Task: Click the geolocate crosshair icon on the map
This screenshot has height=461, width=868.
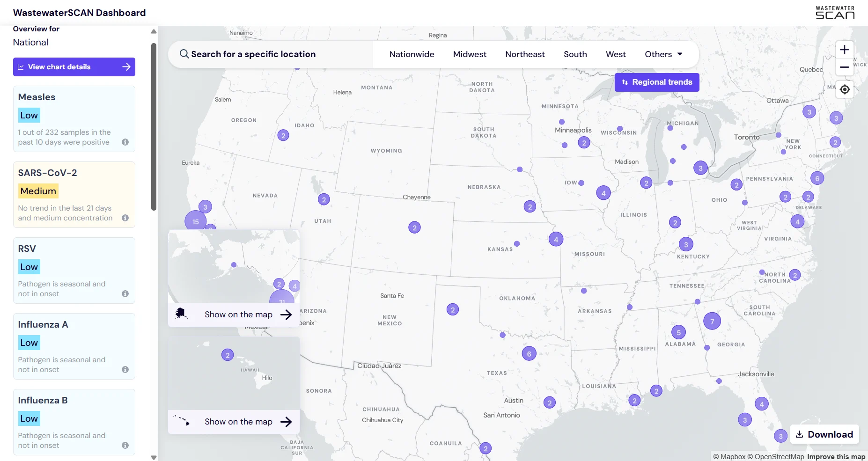Action: pyautogui.click(x=845, y=89)
